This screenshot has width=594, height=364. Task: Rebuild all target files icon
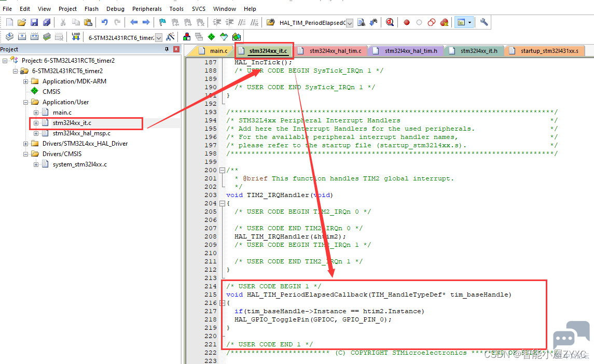pos(34,37)
